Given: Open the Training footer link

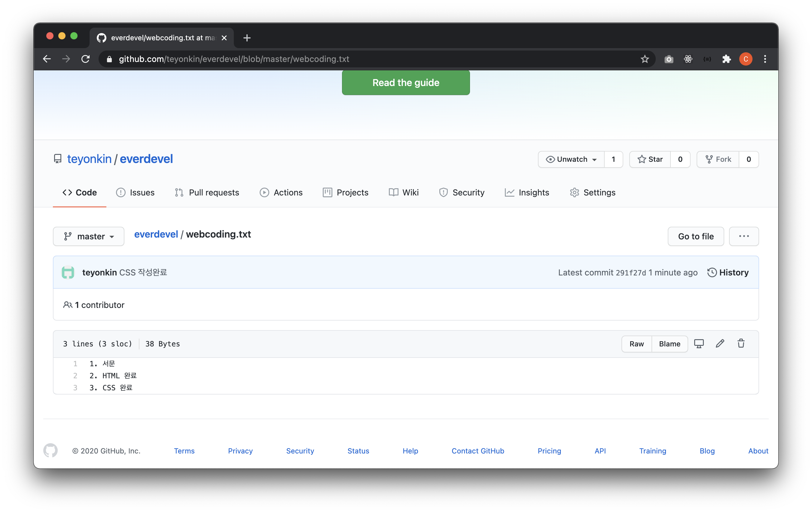Looking at the screenshot, I should click(x=652, y=451).
